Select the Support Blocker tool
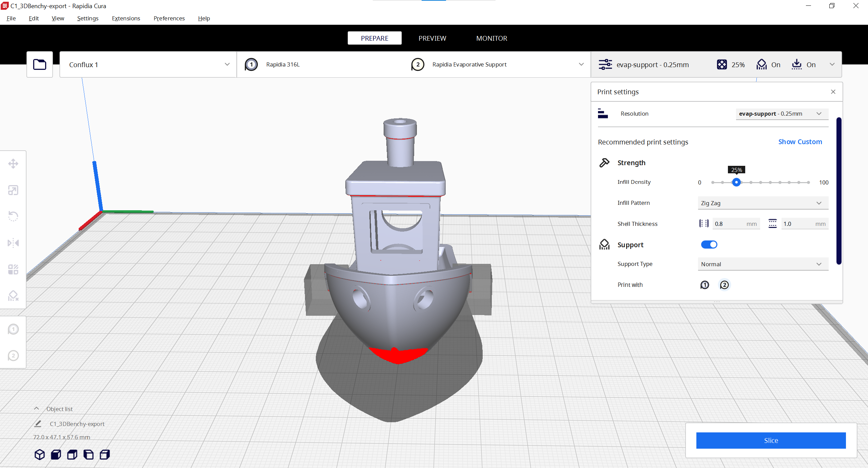 [x=13, y=296]
